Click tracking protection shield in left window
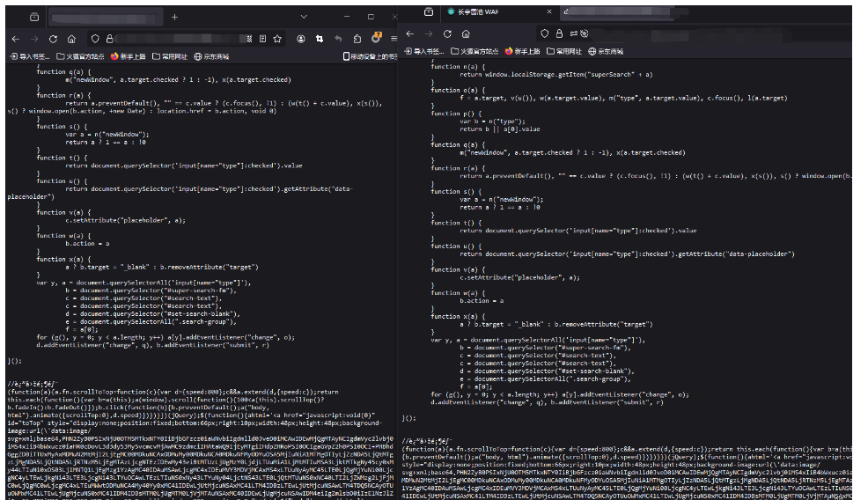Image resolution: width=868 pixels, height=500 pixels. tap(95, 39)
